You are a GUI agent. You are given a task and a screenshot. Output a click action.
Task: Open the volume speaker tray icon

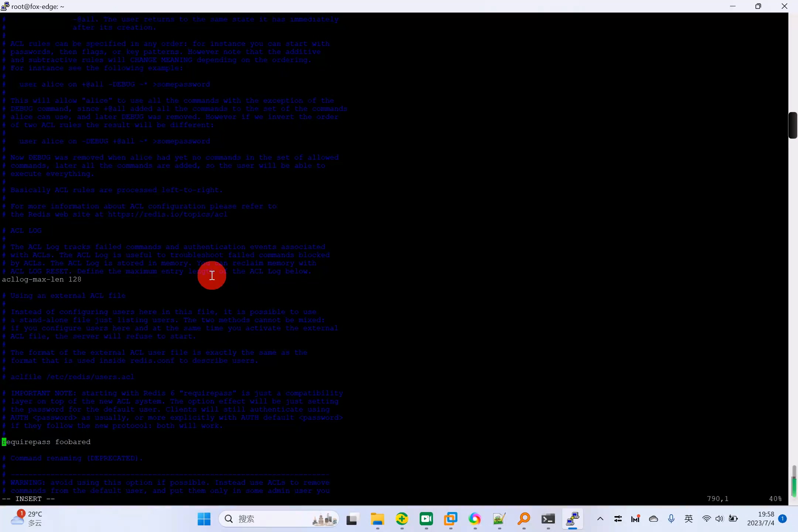pos(719,519)
